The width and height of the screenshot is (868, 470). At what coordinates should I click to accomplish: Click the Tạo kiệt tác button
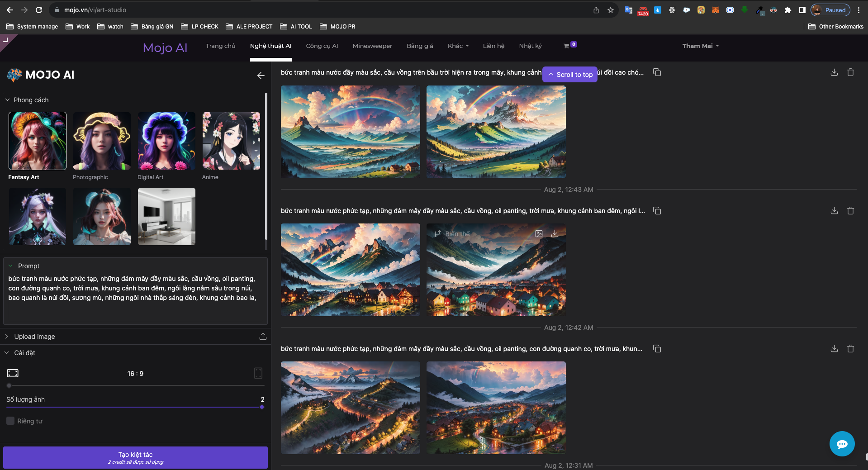(135, 457)
